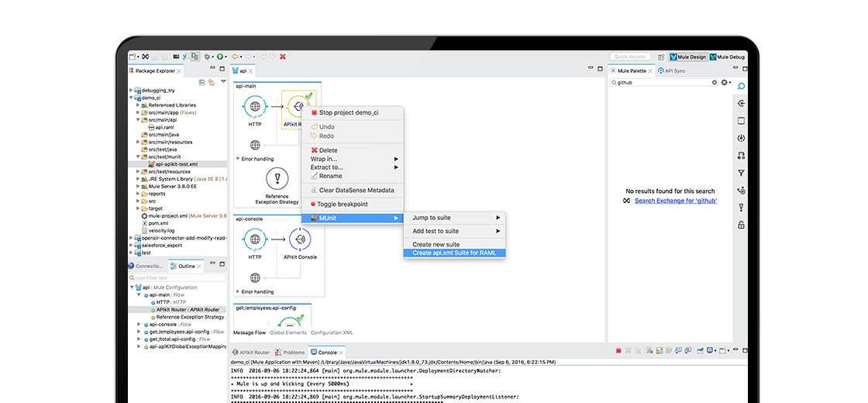
Task: Expand the debugging_try project
Action: click(131, 90)
